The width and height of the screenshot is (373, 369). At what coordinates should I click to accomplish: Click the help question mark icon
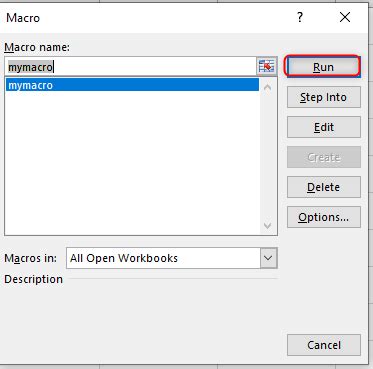300,17
